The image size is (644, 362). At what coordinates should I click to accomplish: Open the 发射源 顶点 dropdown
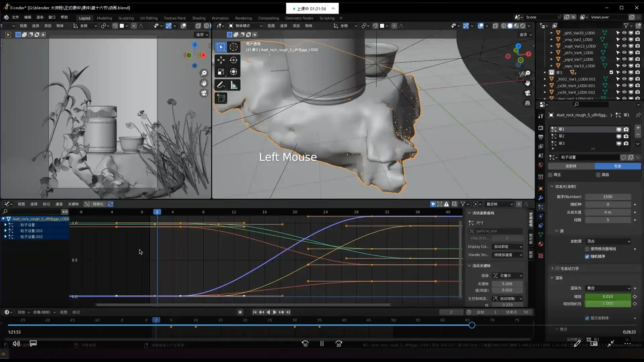(x=608, y=241)
